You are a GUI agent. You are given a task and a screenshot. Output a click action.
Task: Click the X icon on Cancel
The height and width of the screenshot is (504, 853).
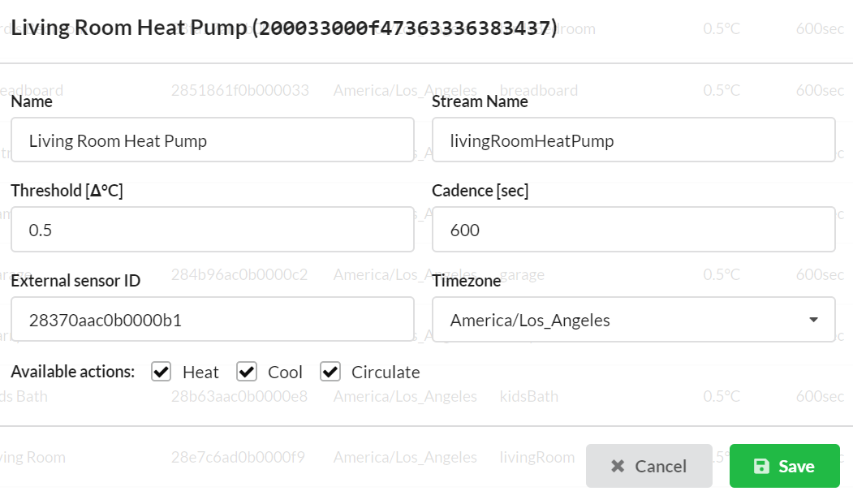[618, 467]
